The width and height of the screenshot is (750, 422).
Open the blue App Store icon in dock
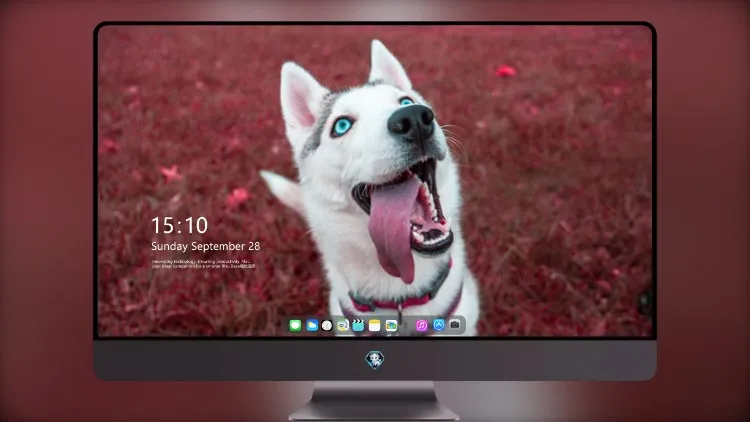439,325
